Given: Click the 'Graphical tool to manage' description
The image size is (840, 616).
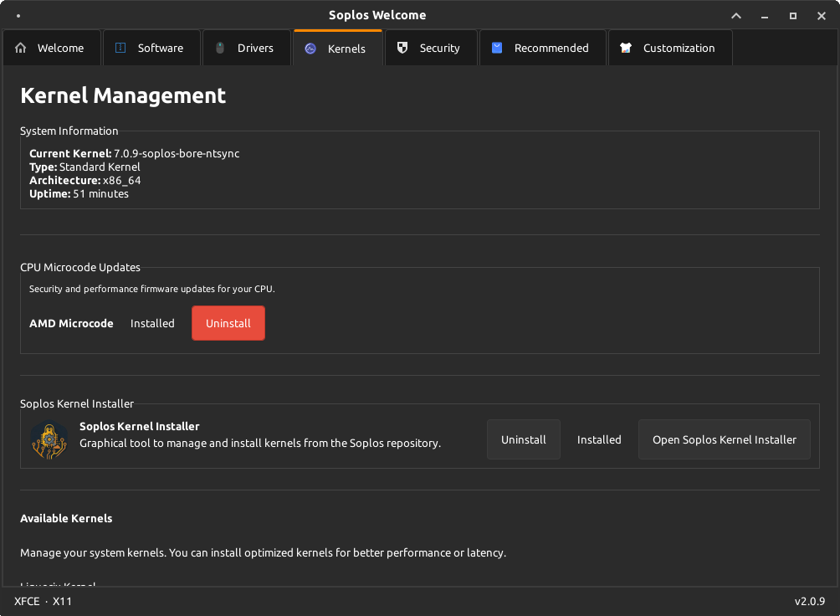Looking at the screenshot, I should click(260, 443).
